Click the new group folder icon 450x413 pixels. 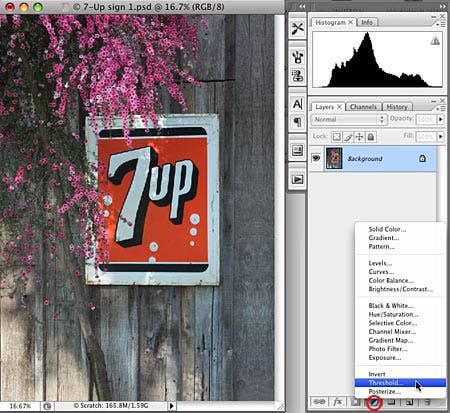point(391,402)
